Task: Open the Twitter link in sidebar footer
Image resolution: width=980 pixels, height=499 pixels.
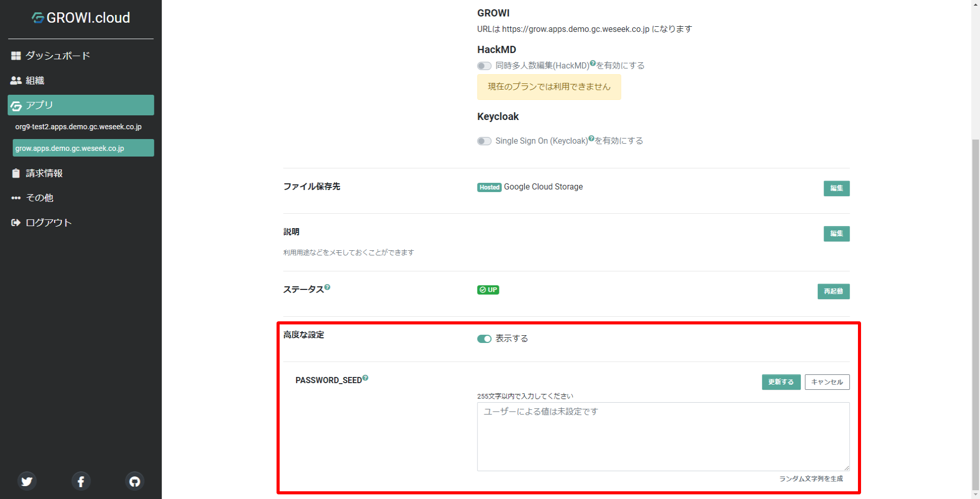Action: pyautogui.click(x=27, y=481)
